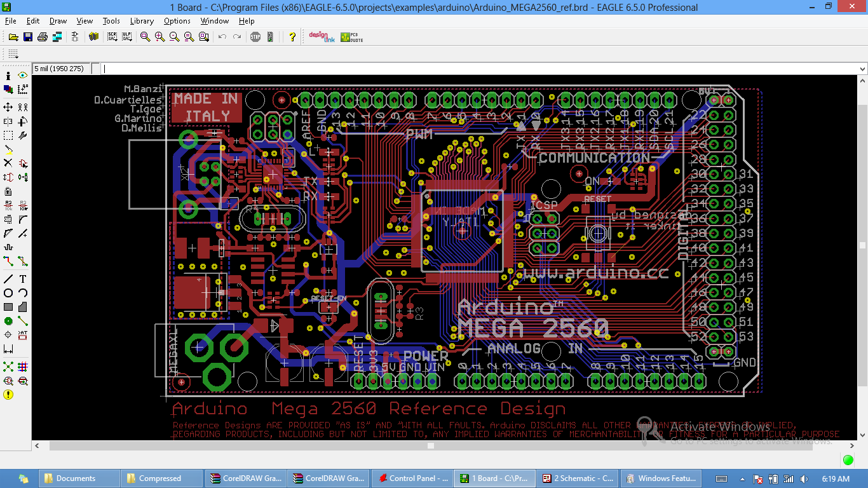Click the Zoom in magnifier icon
868x488 pixels.
pos(160,37)
